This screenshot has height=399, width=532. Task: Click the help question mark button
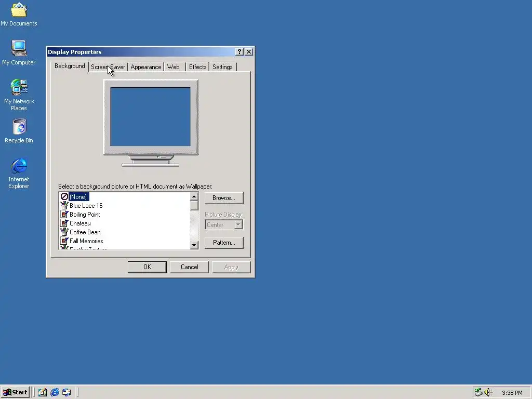click(240, 51)
